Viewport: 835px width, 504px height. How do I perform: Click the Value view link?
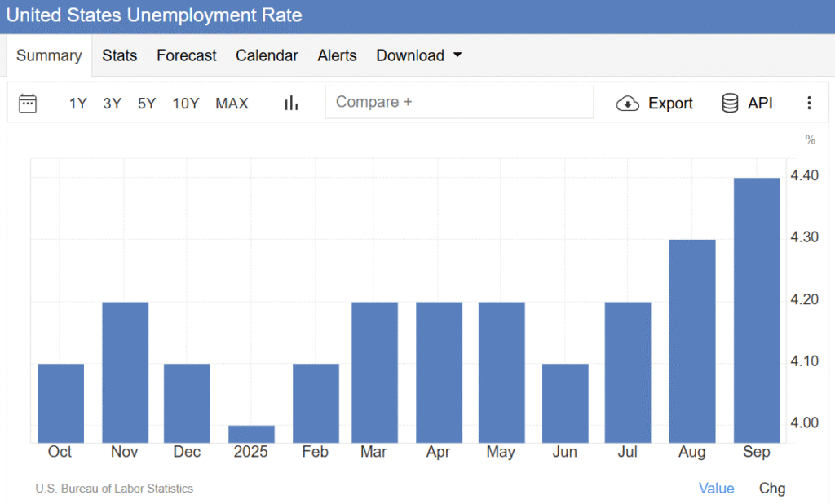point(716,488)
